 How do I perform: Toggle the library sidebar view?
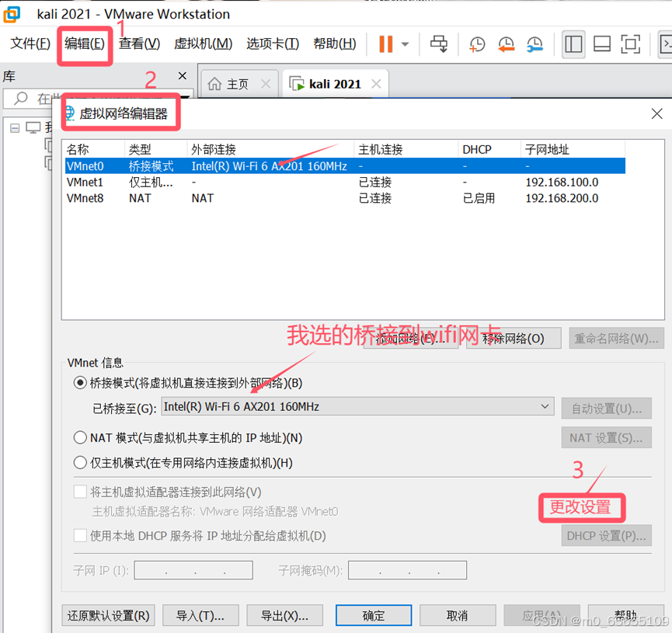573,43
